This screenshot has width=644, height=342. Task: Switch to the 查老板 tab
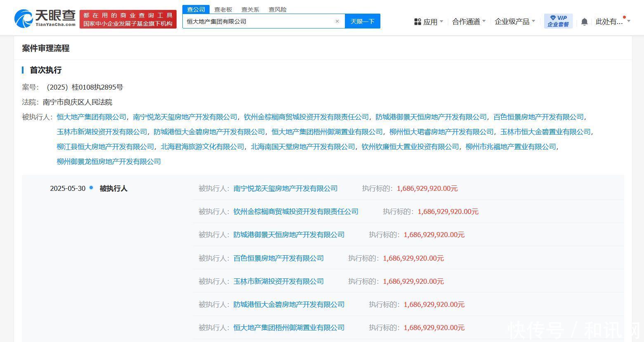(223, 9)
